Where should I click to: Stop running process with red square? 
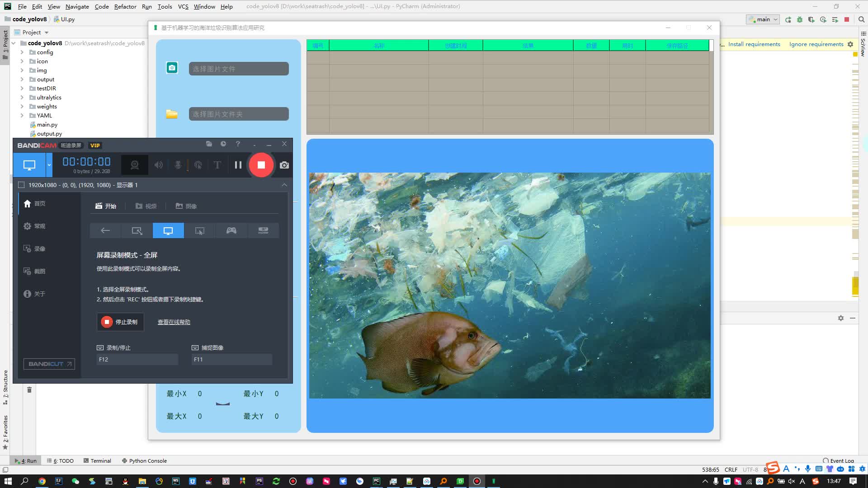(x=847, y=19)
